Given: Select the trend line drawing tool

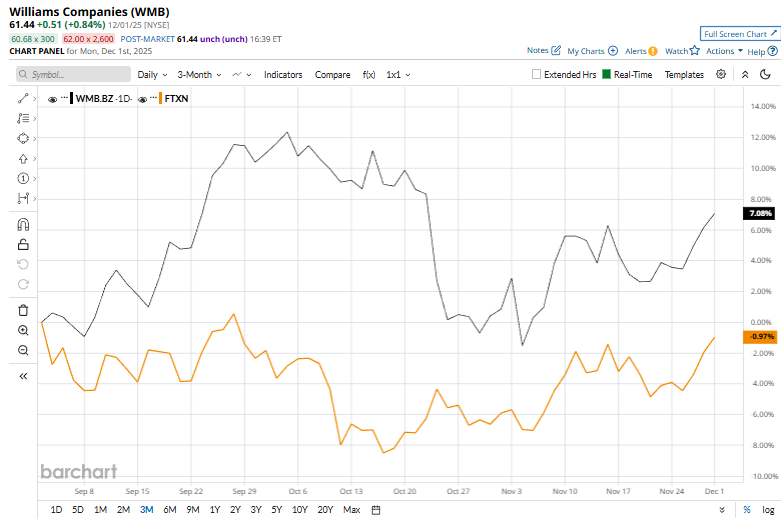Looking at the screenshot, I should coord(23,99).
